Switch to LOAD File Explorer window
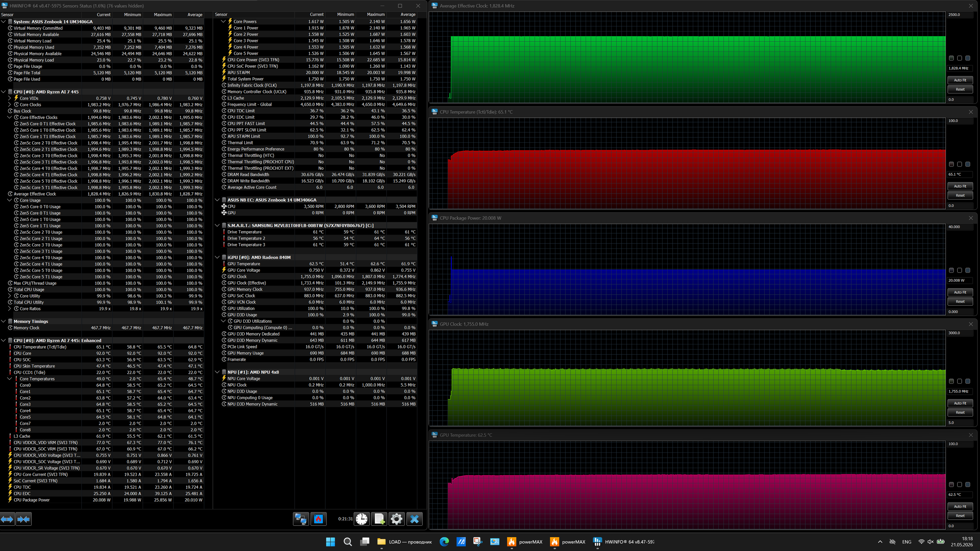 point(404,542)
